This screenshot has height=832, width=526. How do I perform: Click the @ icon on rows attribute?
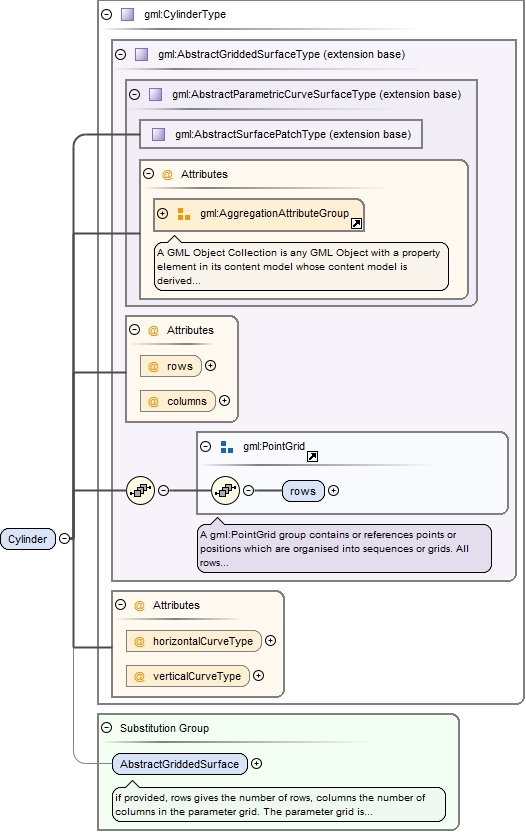(153, 367)
